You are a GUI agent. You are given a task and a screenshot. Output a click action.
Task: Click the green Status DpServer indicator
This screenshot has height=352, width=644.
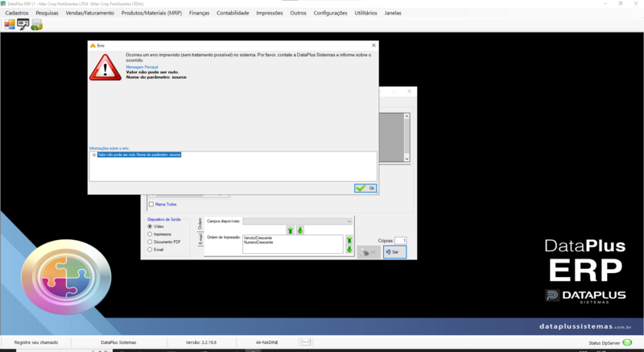(x=627, y=342)
